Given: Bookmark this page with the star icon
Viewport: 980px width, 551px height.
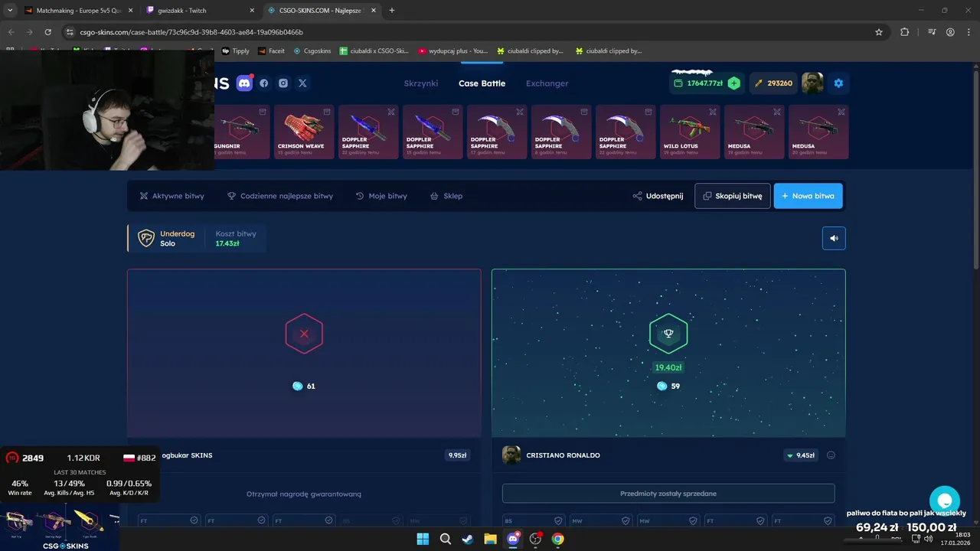Looking at the screenshot, I should coord(879,32).
